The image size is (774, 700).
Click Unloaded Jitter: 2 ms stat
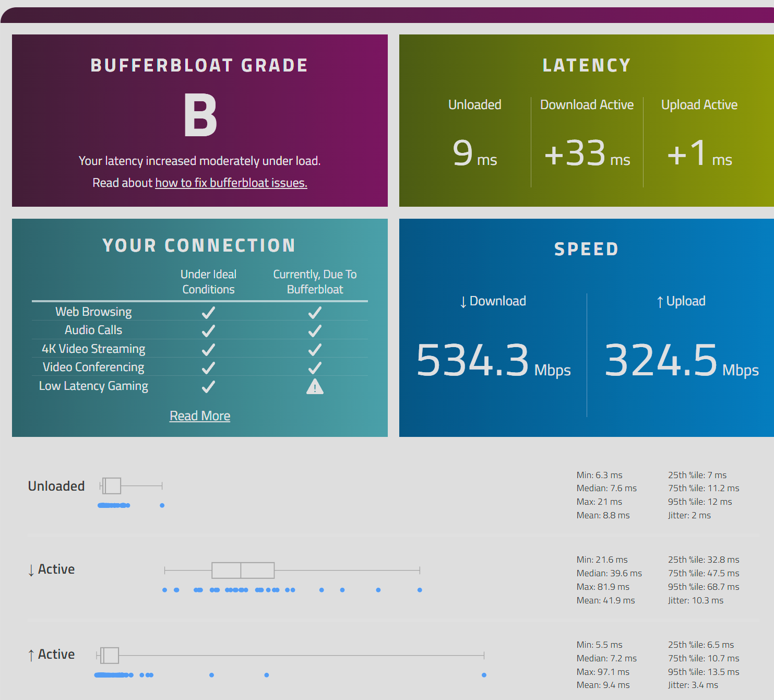point(689,515)
